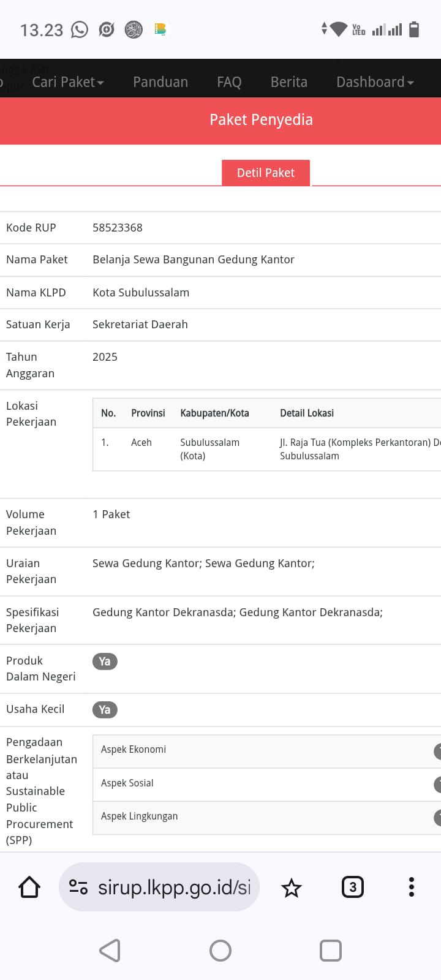This screenshot has width=441, height=980.
Task: Click the Produk Dalam Negeri 'Ya' badge
Action: point(105,661)
